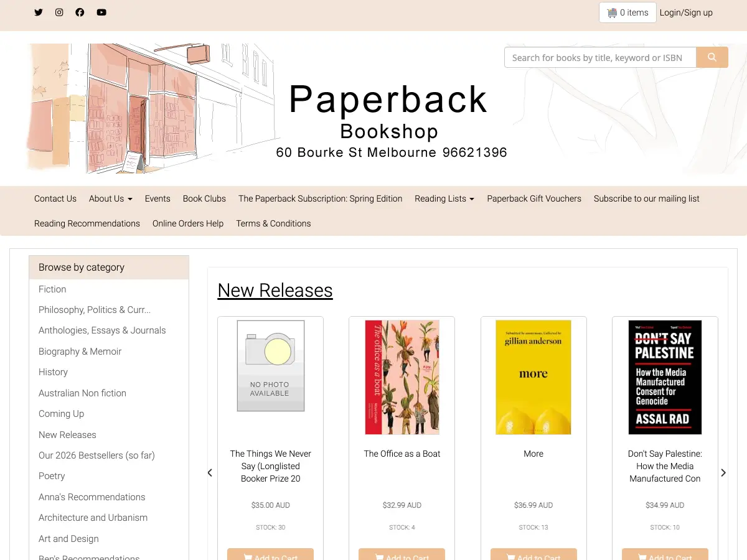The height and width of the screenshot is (560, 747).
Task: Open the Instagram social link icon
Action: pyautogui.click(x=59, y=12)
